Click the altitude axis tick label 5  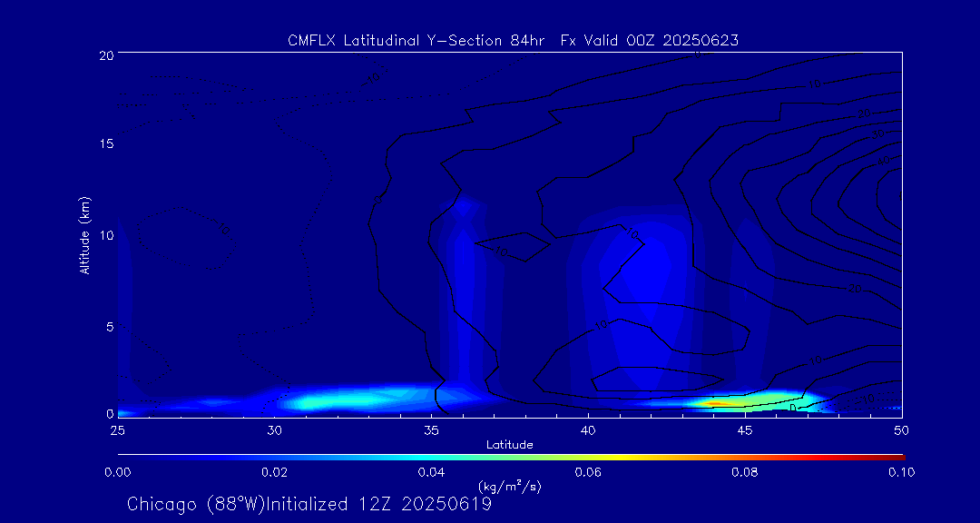[x=108, y=326]
